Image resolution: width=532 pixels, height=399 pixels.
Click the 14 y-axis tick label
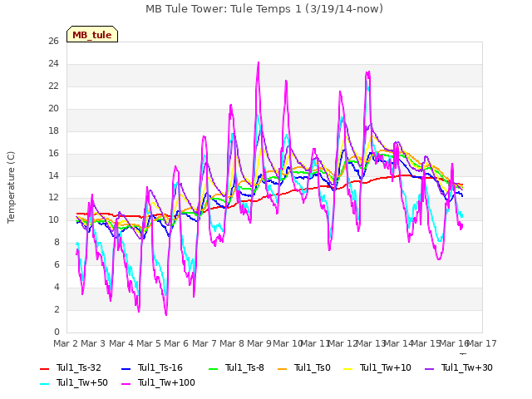(53, 175)
